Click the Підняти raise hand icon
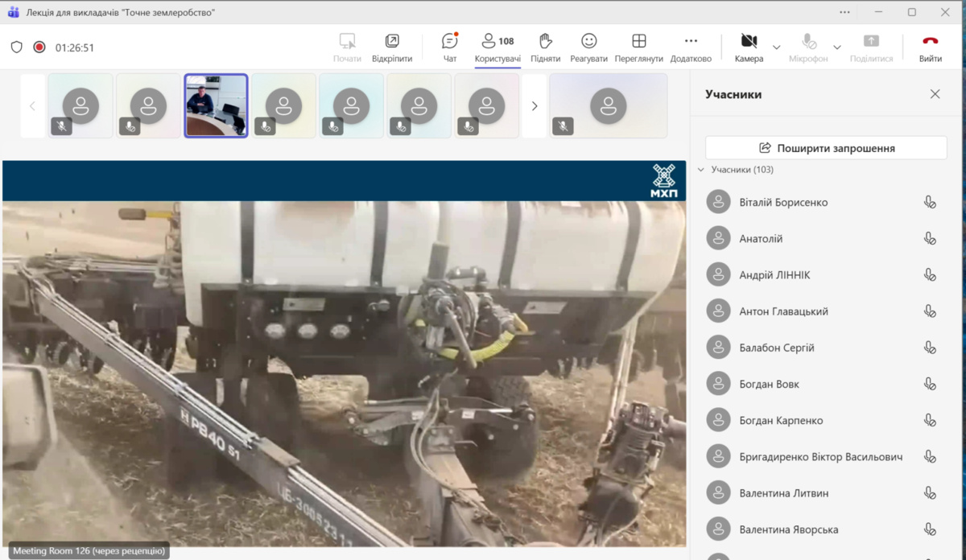The image size is (966, 560). coord(545,47)
